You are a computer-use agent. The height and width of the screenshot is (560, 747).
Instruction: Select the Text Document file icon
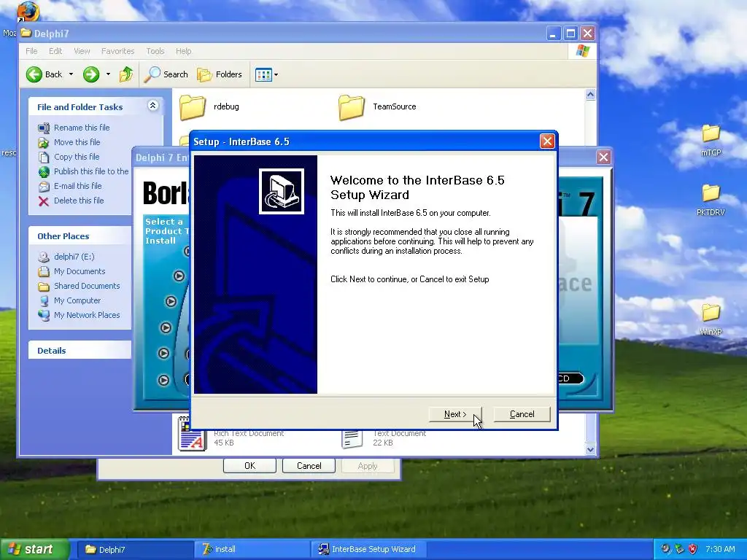[x=352, y=438]
